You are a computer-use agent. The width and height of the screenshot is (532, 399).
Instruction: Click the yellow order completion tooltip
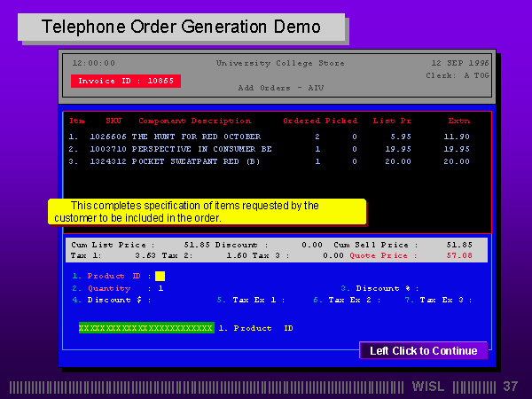click(206, 211)
